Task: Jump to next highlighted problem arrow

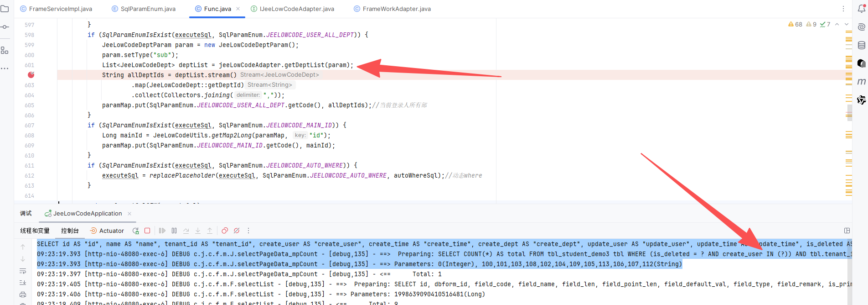Action: (847, 25)
